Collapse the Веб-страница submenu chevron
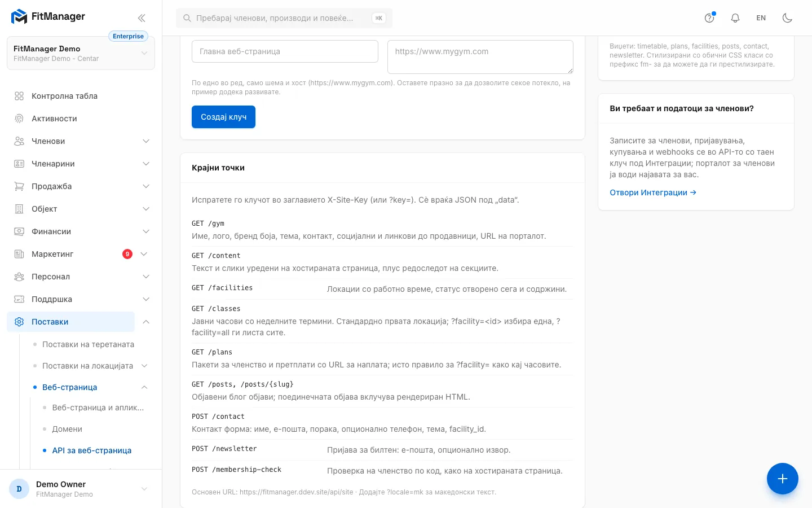812x508 pixels. 144,387
